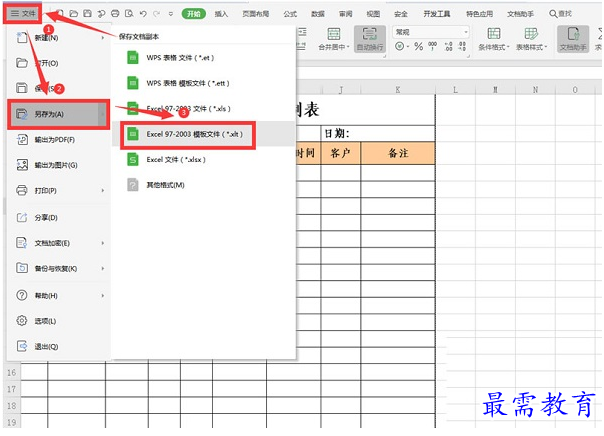
Task: Save as WPS 表格 文件 (*.et)
Action: coord(204,58)
